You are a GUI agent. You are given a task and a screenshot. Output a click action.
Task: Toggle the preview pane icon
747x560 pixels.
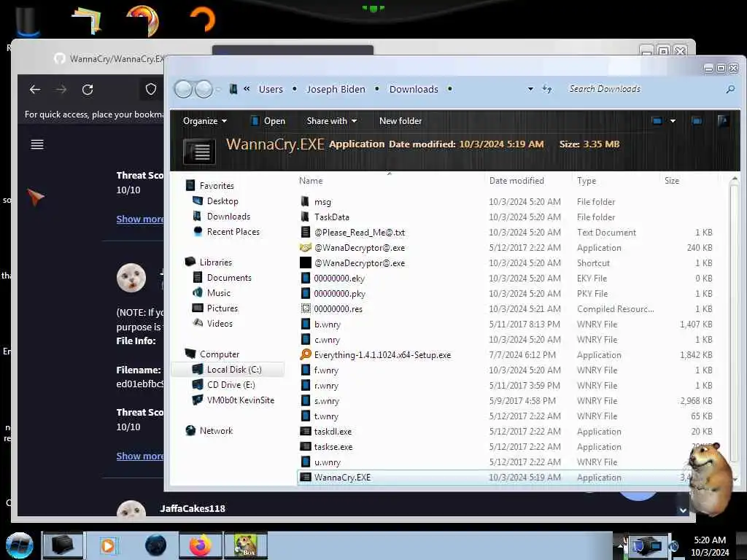coord(697,121)
